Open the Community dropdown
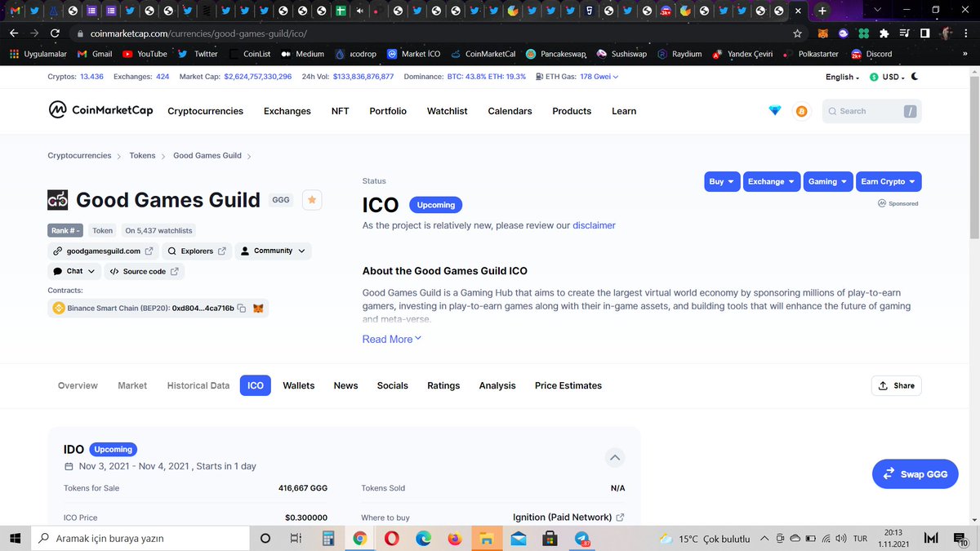 click(x=273, y=251)
